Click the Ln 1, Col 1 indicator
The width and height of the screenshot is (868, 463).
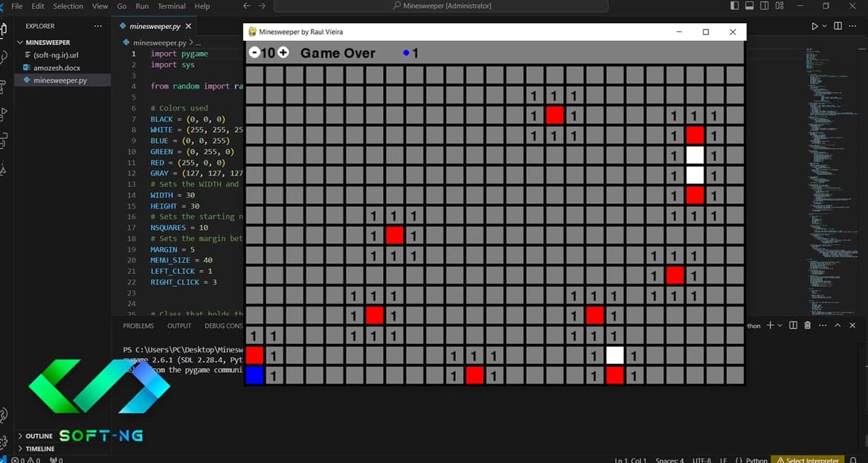point(631,460)
